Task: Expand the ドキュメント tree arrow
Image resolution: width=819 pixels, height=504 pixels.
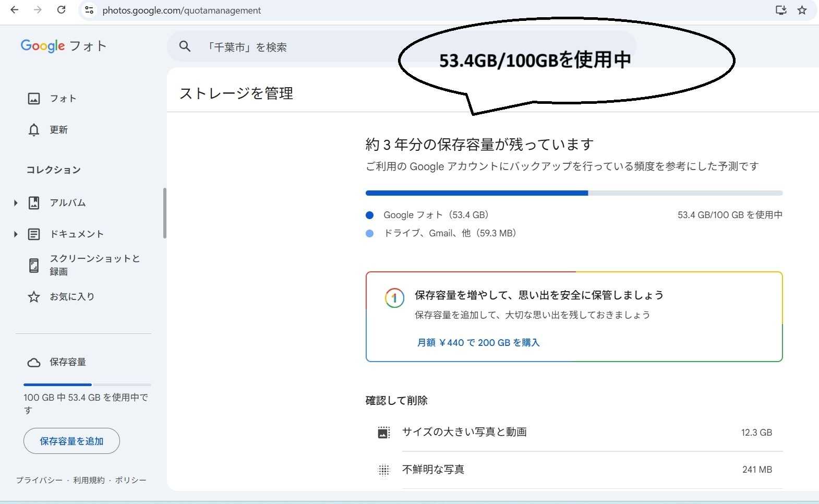Action: click(x=16, y=234)
